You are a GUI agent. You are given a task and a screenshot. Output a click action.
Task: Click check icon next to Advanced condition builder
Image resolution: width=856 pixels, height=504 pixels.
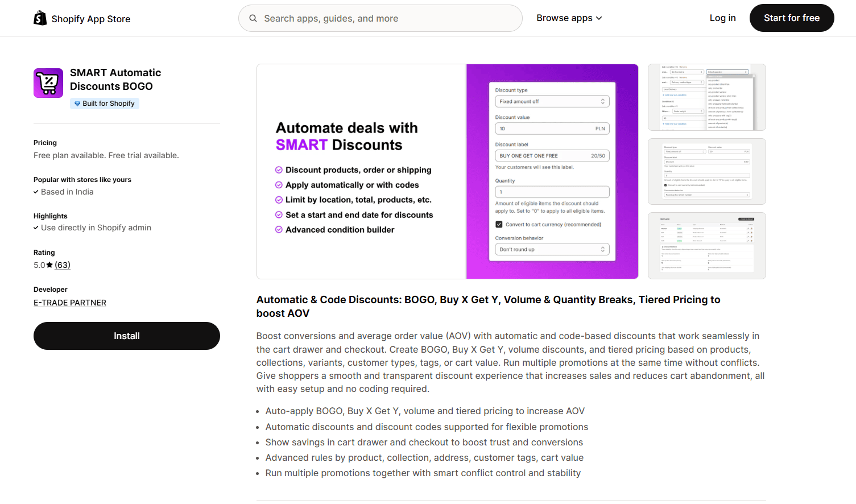(x=279, y=230)
